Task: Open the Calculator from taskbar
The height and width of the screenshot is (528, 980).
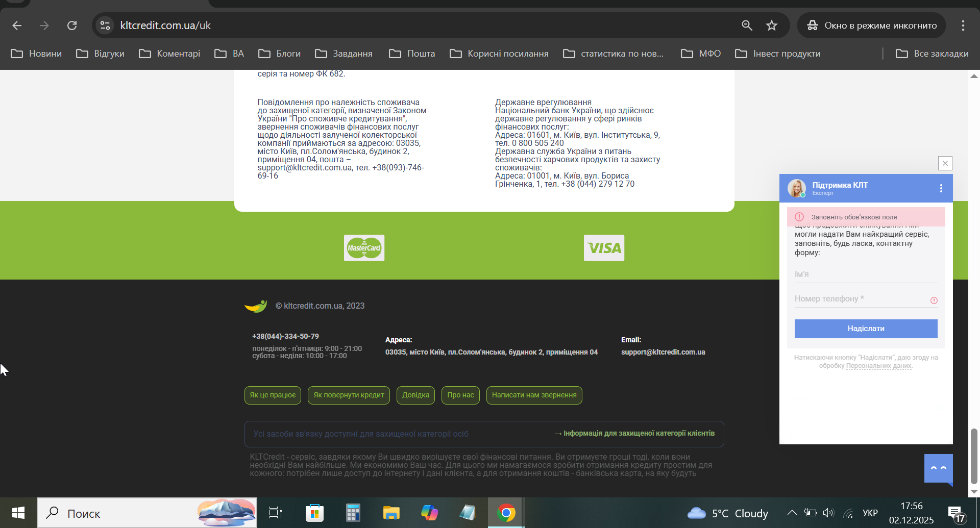Action: tap(353, 513)
